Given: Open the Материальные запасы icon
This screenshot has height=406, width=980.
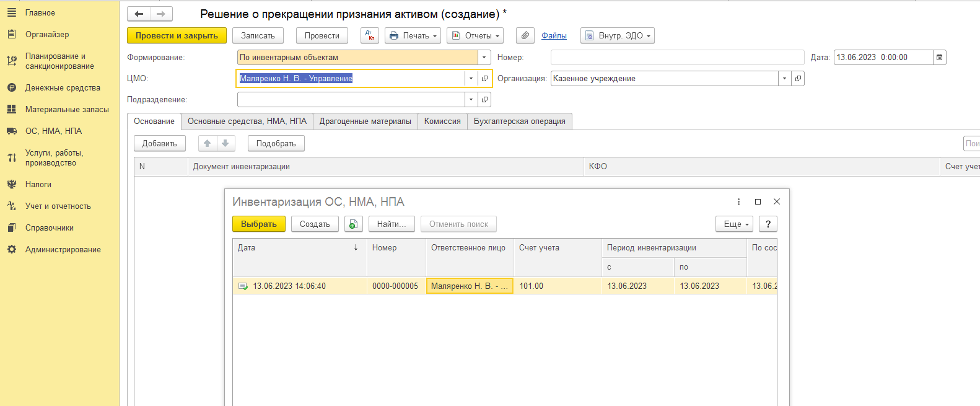Looking at the screenshot, I should pos(11,109).
